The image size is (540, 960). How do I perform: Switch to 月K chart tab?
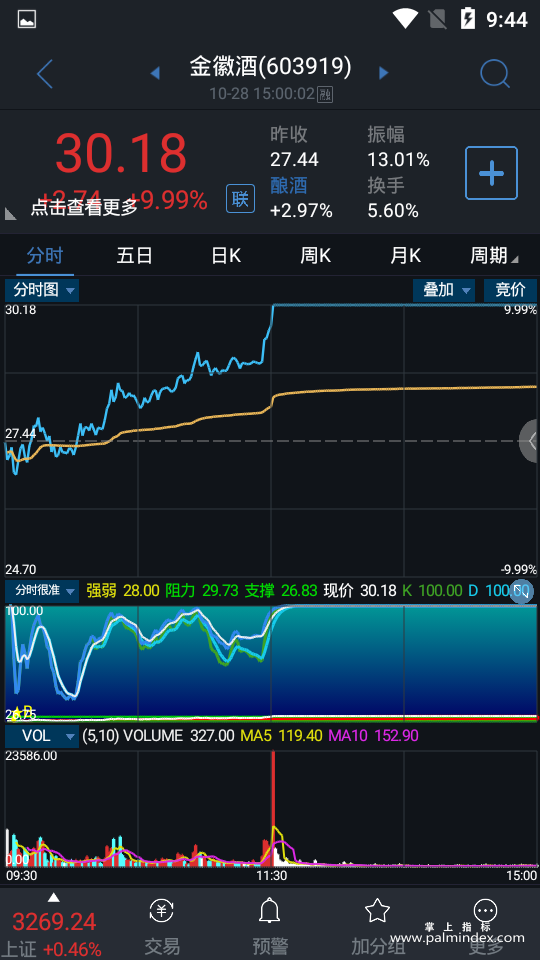(x=405, y=255)
